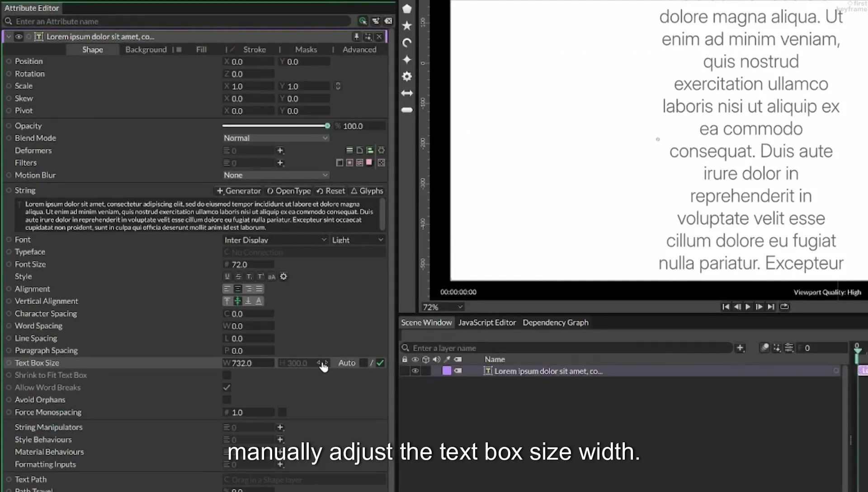
Task: Toggle the Force Monospacing checkbox
Action: 282,412
